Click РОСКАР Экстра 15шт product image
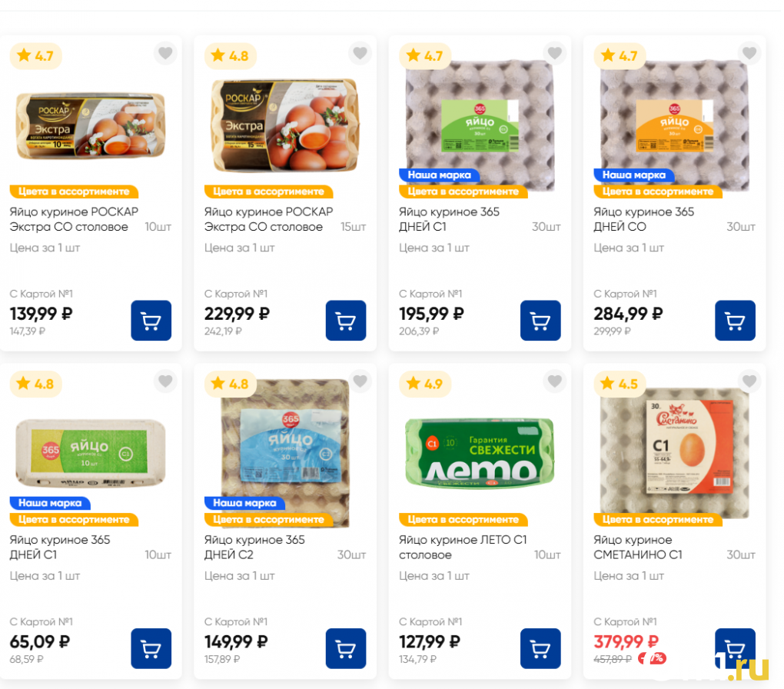Viewport: 784px width, 689px height. tap(284, 123)
